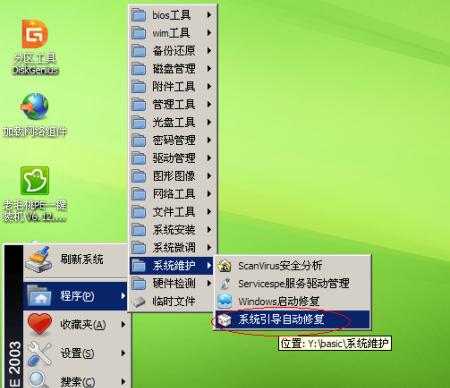
Task: Click the 系统引导自动修复 toolbox icon
Action: pos(224,320)
